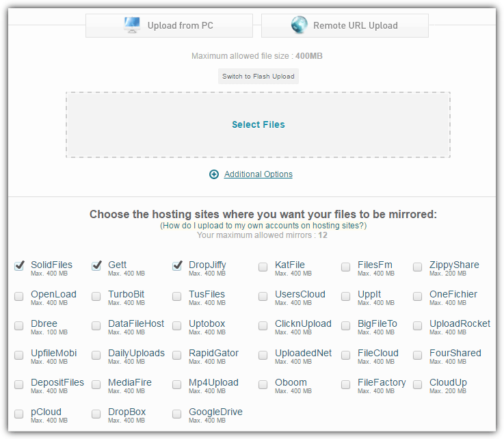Expand Additional Options link
Image resolution: width=504 pixels, height=439 pixels.
[258, 174]
